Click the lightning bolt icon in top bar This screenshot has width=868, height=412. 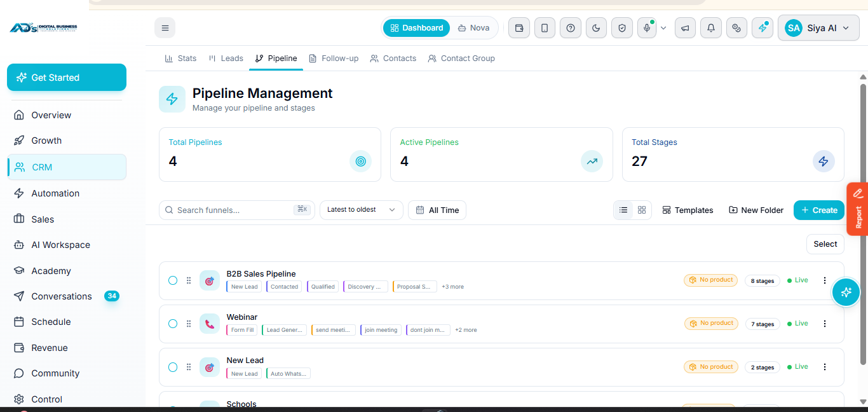point(763,28)
